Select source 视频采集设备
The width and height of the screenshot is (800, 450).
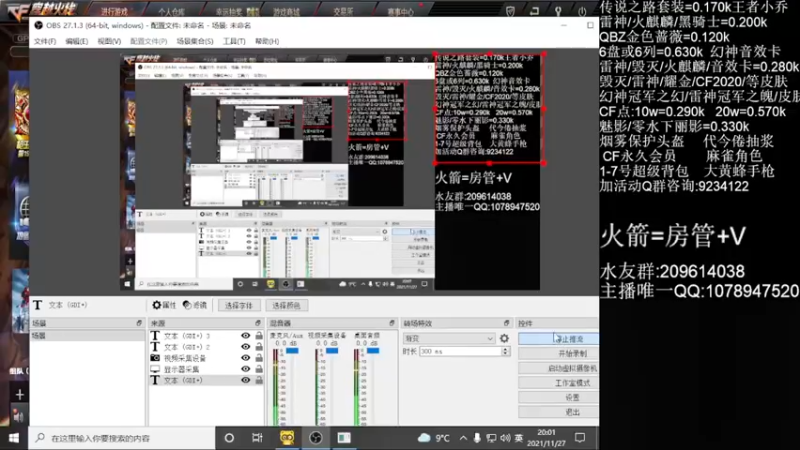click(185, 358)
